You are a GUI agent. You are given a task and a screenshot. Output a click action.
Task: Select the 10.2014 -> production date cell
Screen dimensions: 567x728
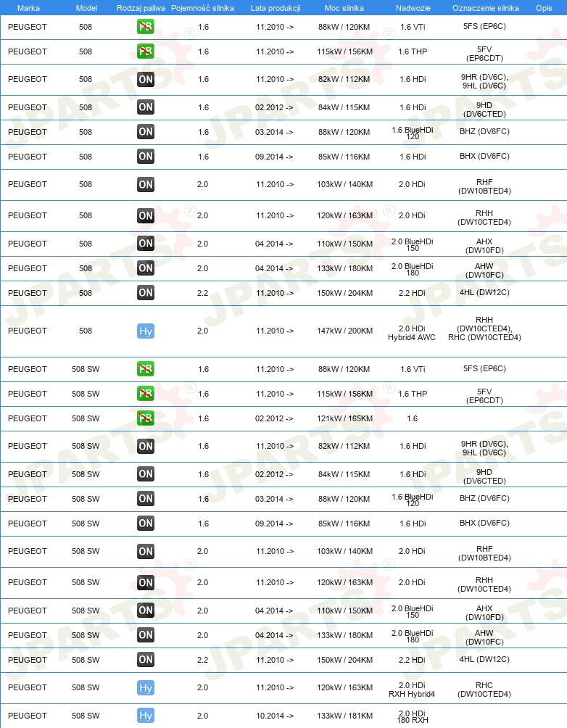275,716
